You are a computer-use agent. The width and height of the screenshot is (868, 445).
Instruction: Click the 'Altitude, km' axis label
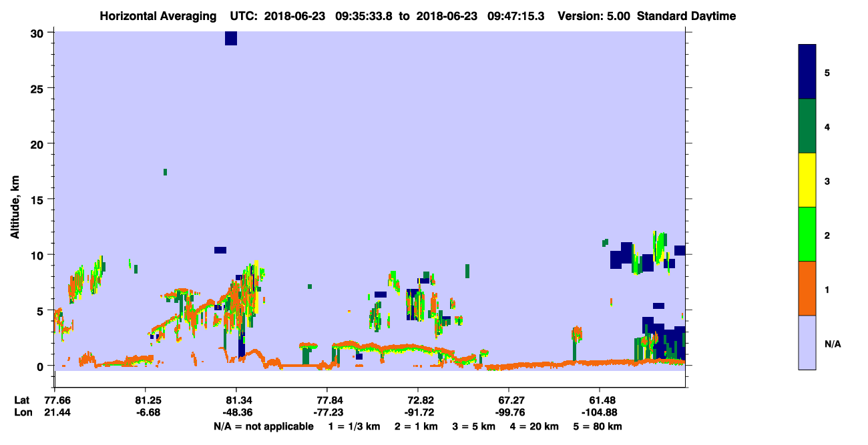pos(15,205)
